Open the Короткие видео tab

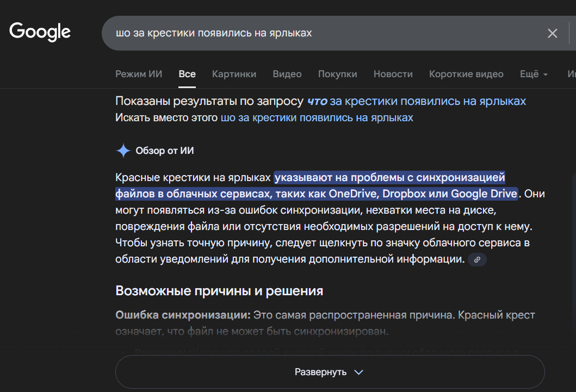pos(466,74)
